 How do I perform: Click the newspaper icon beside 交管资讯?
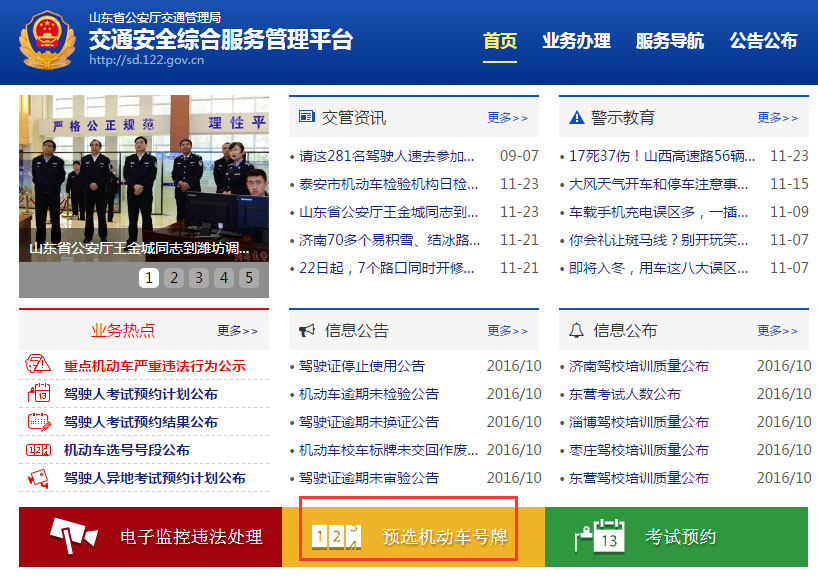coord(308,117)
